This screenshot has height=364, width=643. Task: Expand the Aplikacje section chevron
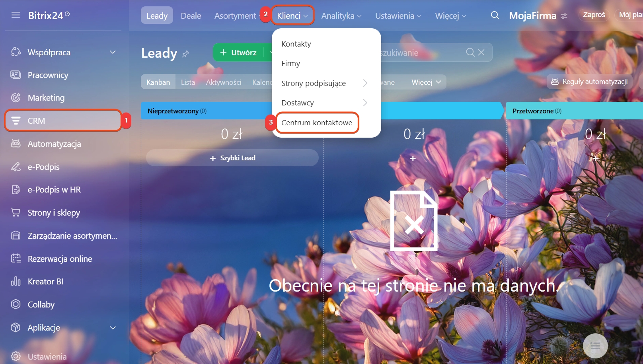click(x=113, y=328)
